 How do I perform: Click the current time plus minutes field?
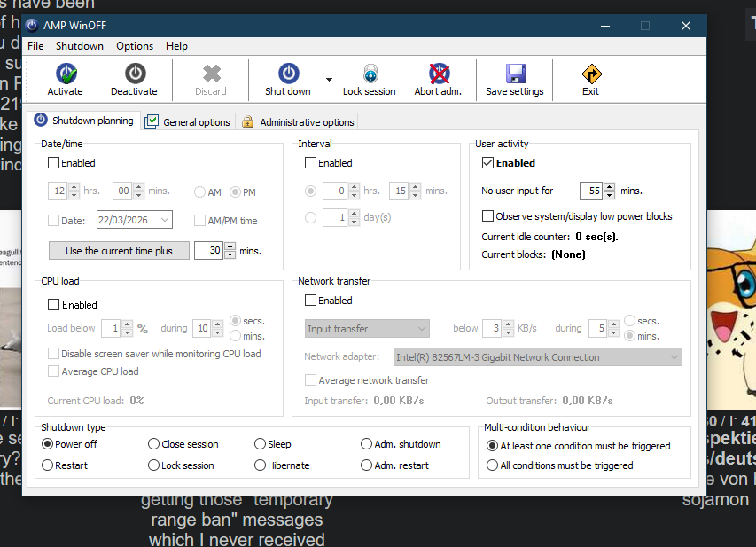[x=209, y=250]
